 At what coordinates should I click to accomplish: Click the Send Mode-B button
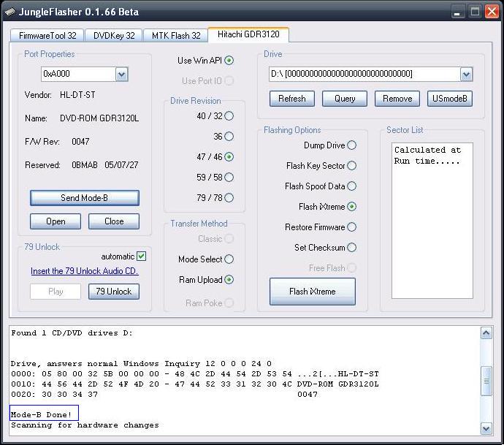85,198
